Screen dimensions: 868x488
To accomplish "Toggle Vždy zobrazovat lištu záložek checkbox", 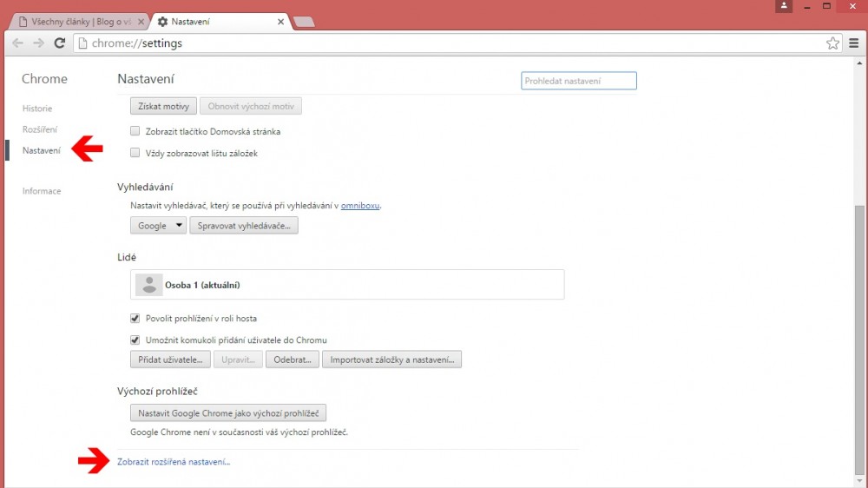I will tap(135, 153).
